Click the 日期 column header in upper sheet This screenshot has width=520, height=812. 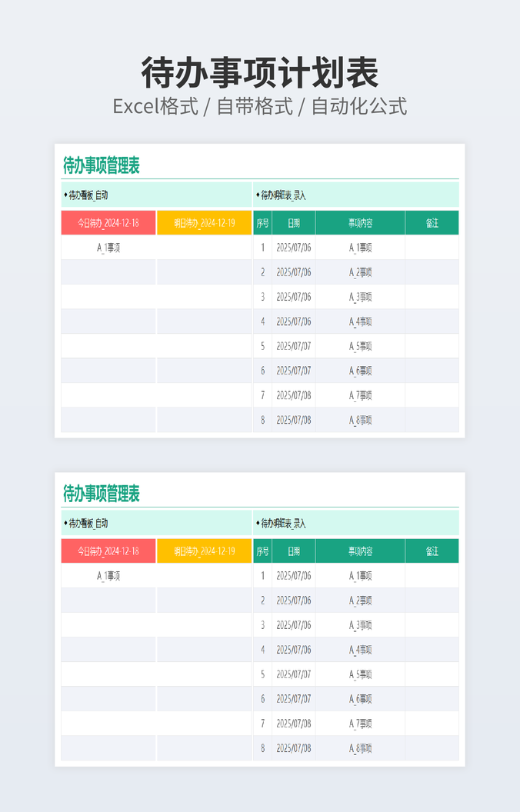point(294,223)
